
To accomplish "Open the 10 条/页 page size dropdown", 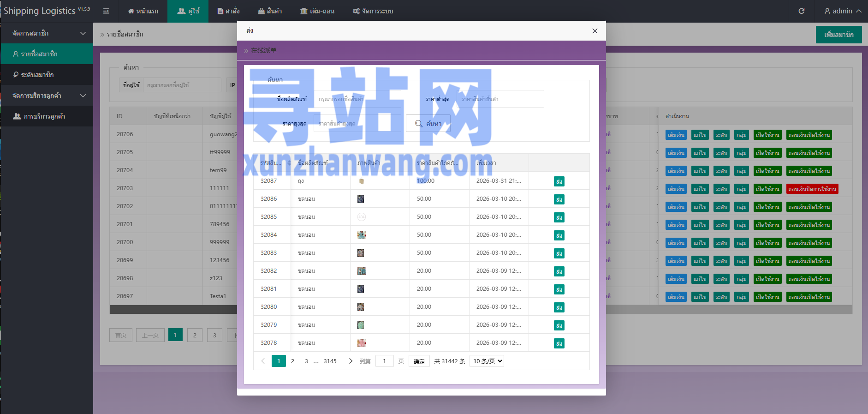I will 487,361.
